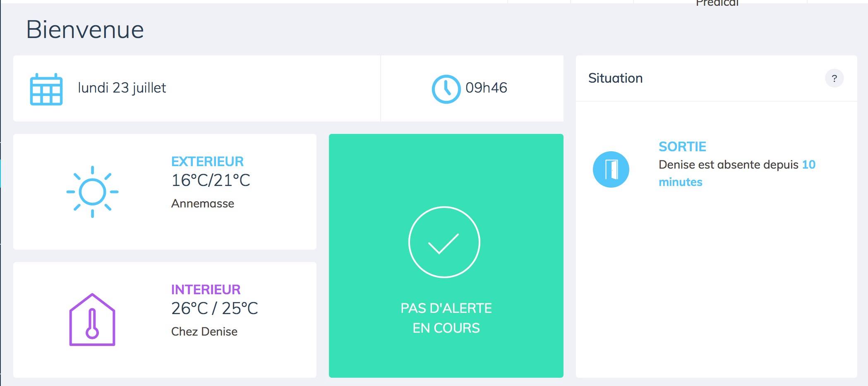The image size is (868, 386).
Task: Click the INTERIEUR label
Action: (206, 289)
